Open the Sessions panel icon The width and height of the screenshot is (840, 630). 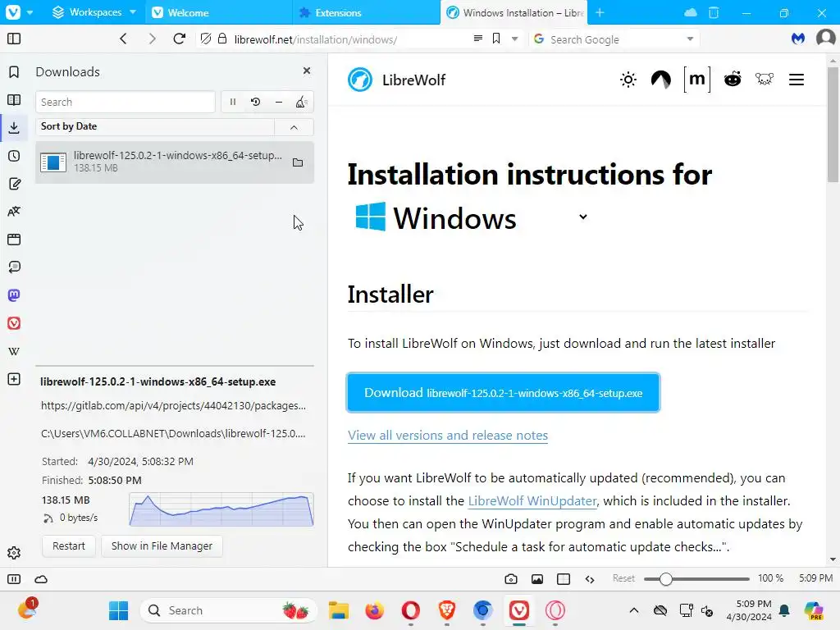coord(14,267)
